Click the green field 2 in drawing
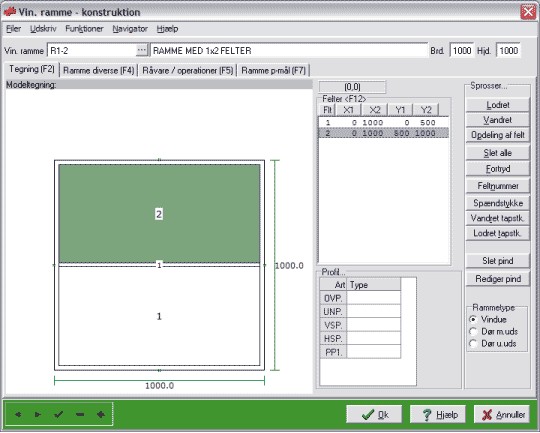Screen dimensions: 540x433 [159, 214]
